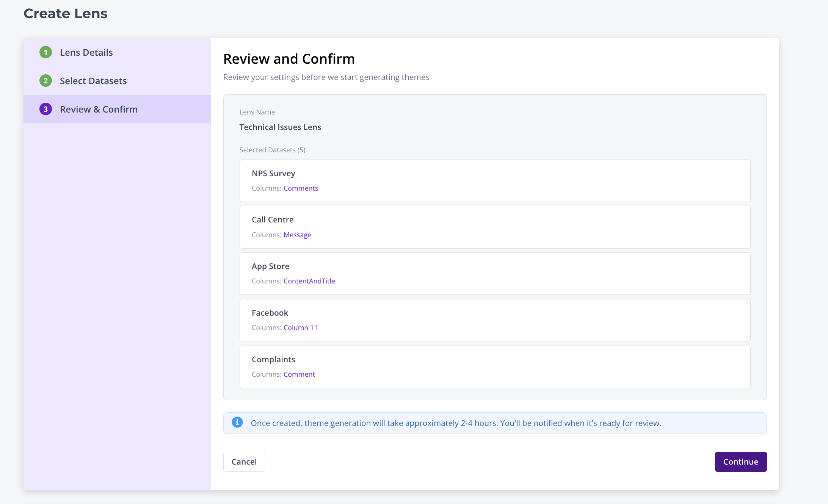Click the Column 11 link under Facebook
Screen dimensions: 828x504
click(x=300, y=328)
